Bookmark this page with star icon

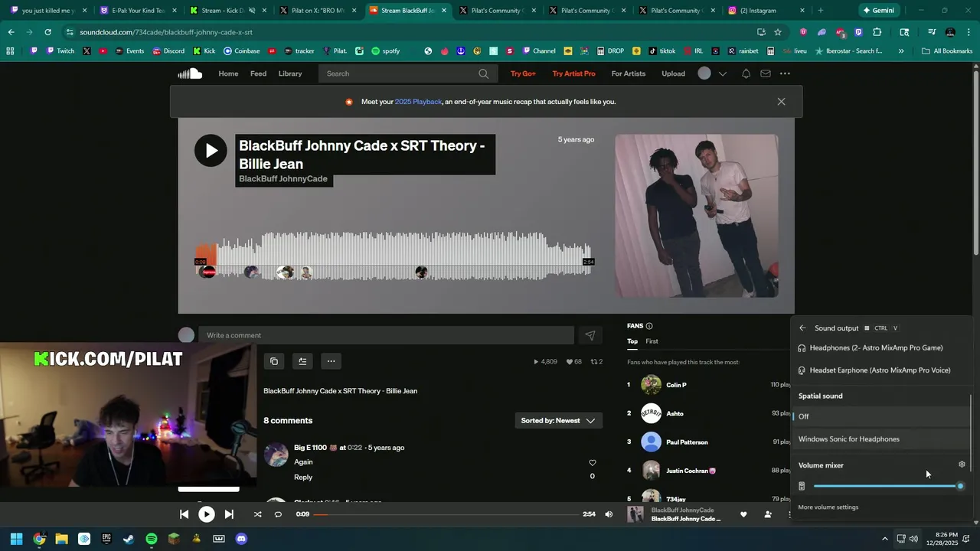pos(778,32)
